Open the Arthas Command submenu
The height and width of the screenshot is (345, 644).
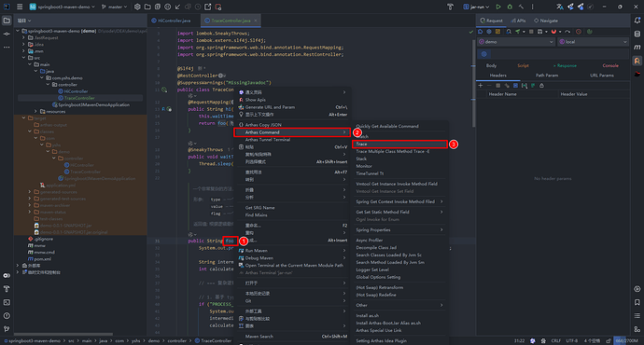292,132
